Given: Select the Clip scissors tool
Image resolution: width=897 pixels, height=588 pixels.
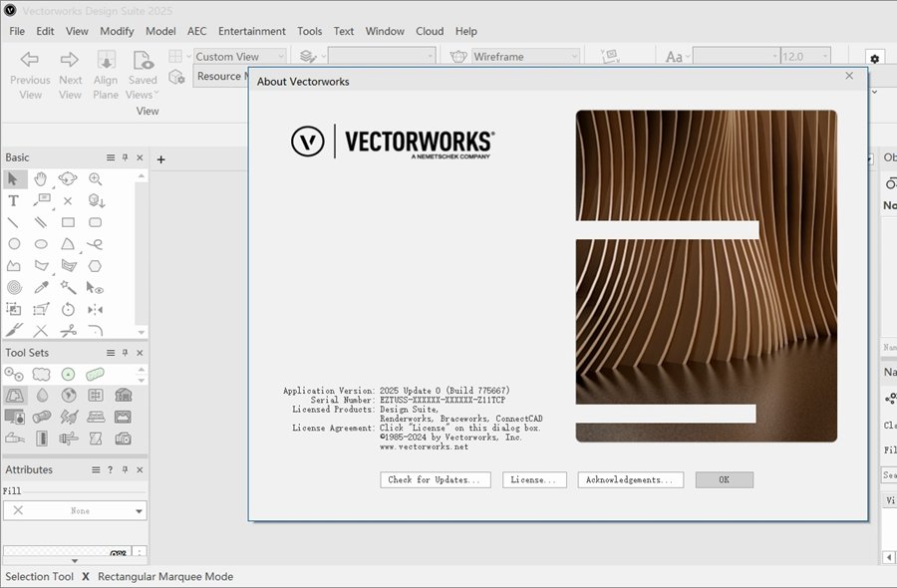Looking at the screenshot, I should click(x=68, y=331).
